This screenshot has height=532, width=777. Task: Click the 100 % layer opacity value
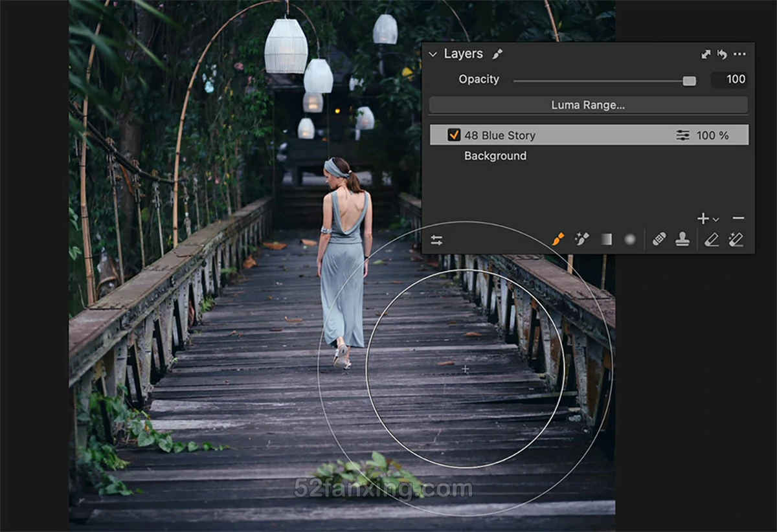click(712, 135)
